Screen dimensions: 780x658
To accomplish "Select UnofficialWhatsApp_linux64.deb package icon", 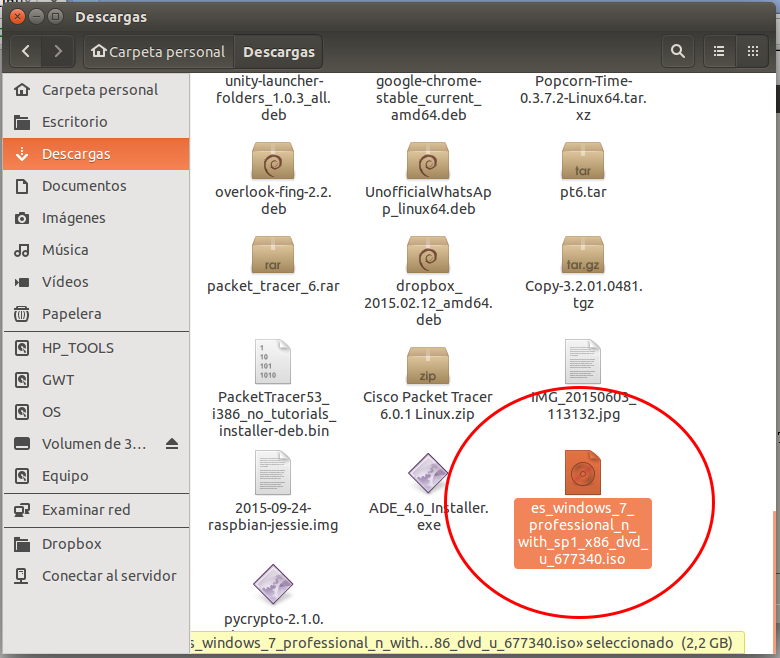I will point(428,161).
